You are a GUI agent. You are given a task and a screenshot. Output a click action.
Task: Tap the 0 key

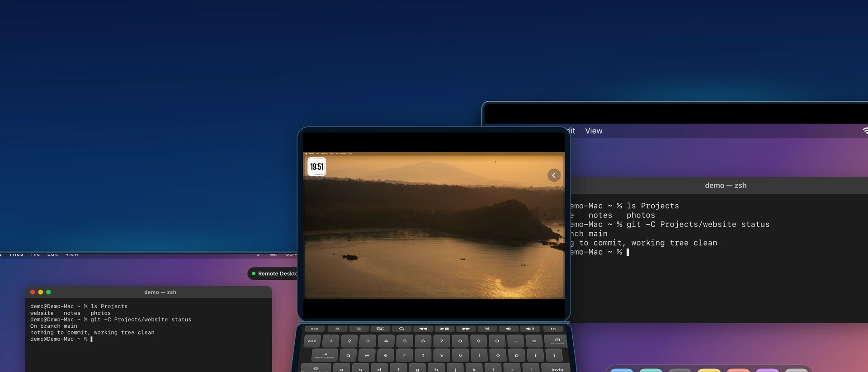coord(497,341)
